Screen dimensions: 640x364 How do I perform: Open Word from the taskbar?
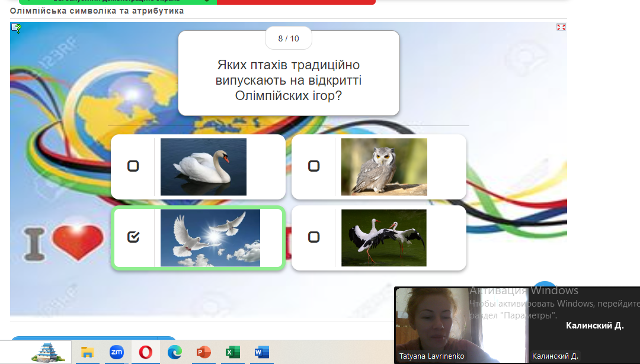[261, 352]
